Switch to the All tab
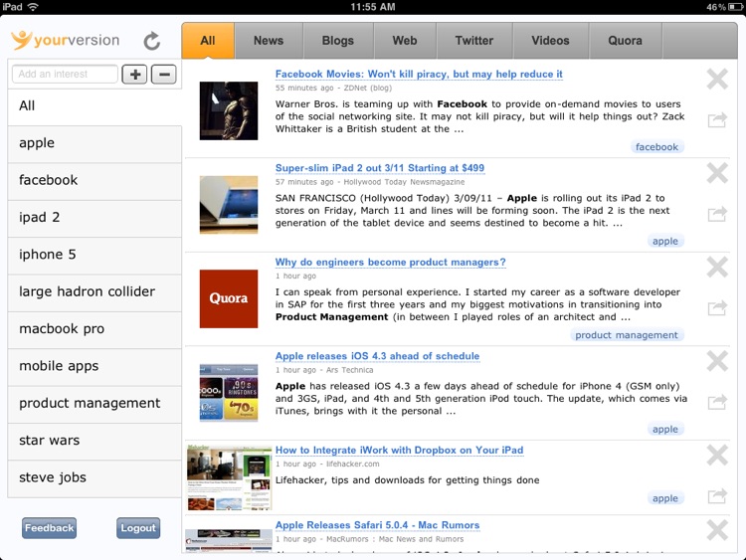Image resolution: width=746 pixels, height=560 pixels. pyautogui.click(x=208, y=41)
